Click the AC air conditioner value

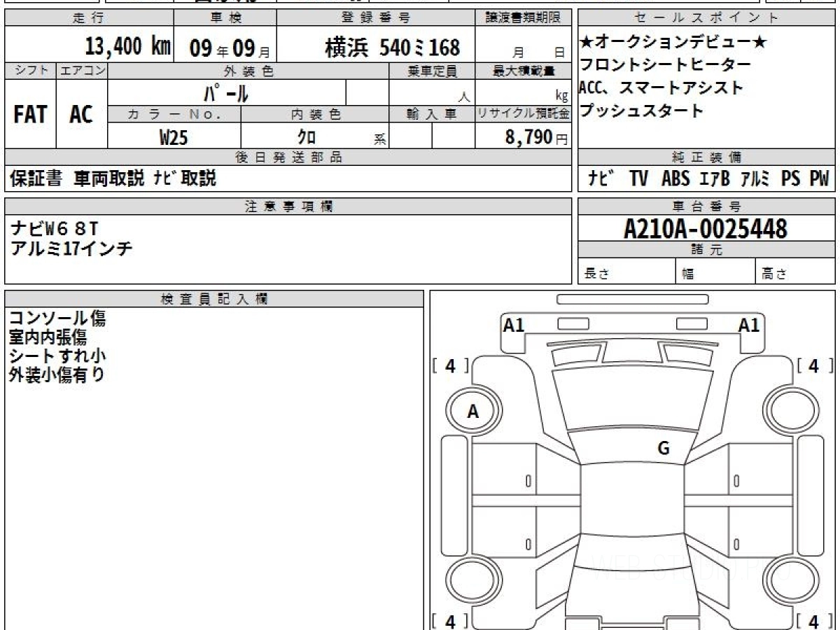pos(81,114)
